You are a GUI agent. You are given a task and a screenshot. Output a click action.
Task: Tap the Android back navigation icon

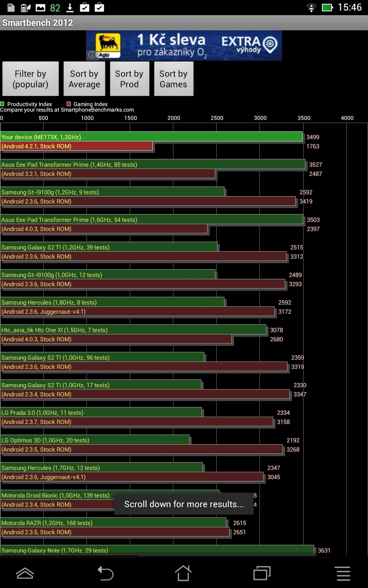coord(105,573)
